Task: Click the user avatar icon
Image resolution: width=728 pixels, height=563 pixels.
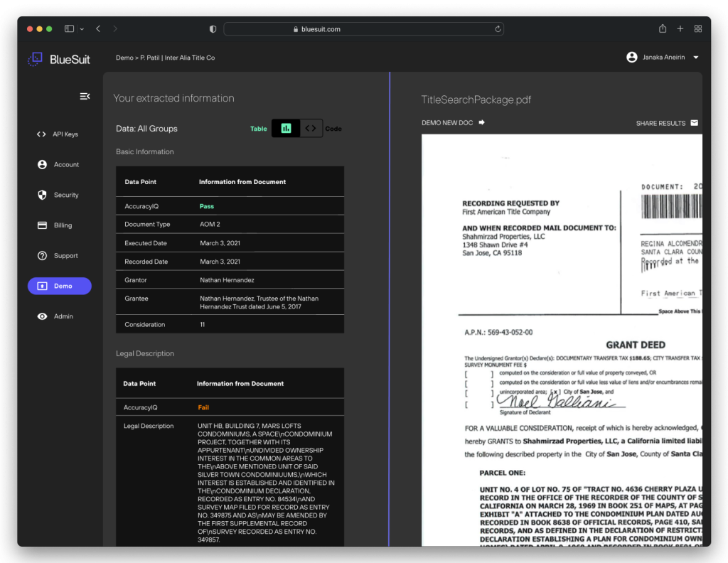Action: [x=631, y=57]
